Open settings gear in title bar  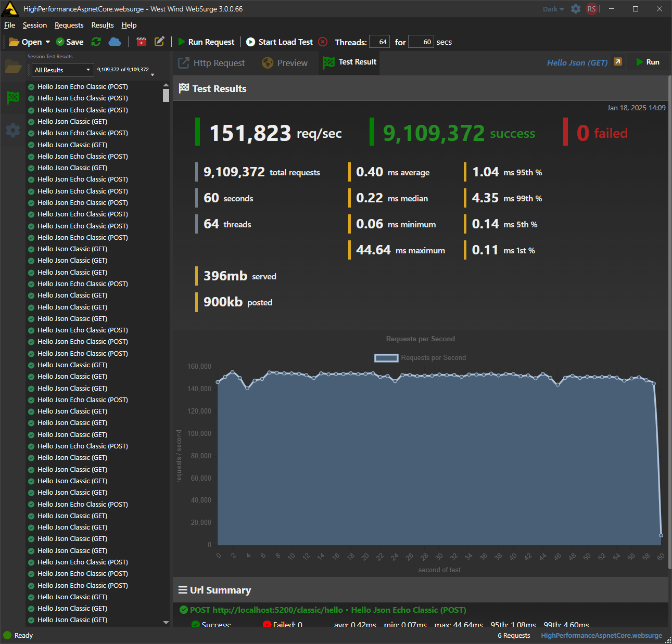(576, 9)
